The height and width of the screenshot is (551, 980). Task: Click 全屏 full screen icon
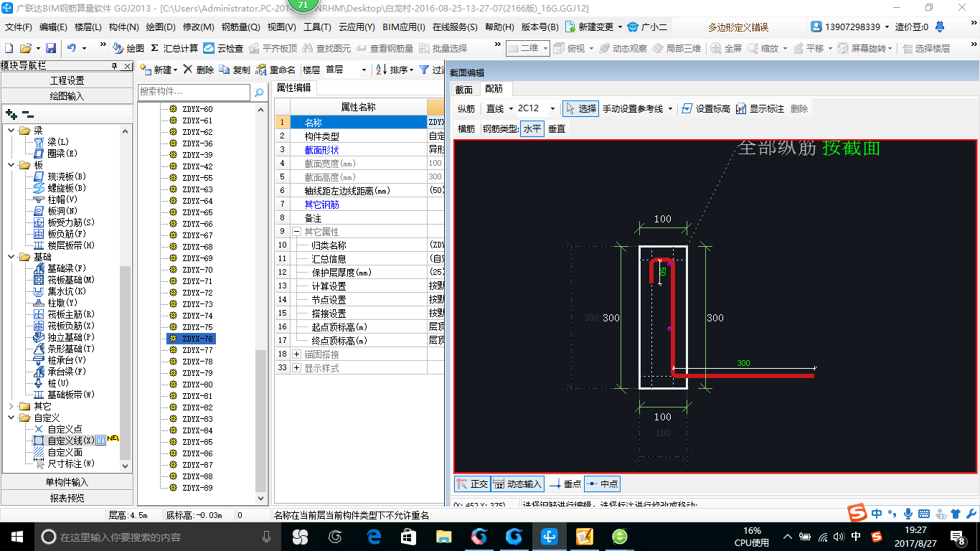click(x=726, y=48)
